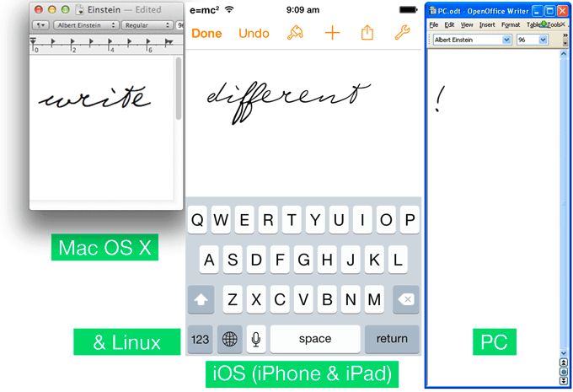Screen dimensions: 573x392
Task: Tap the O key on keyboard
Action: (x=386, y=220)
